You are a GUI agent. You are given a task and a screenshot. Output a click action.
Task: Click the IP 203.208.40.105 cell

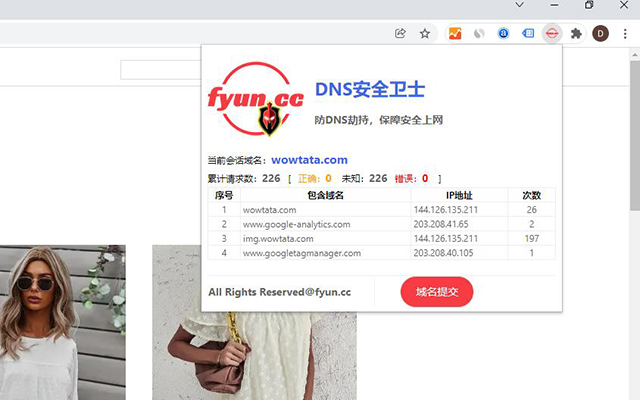point(443,253)
